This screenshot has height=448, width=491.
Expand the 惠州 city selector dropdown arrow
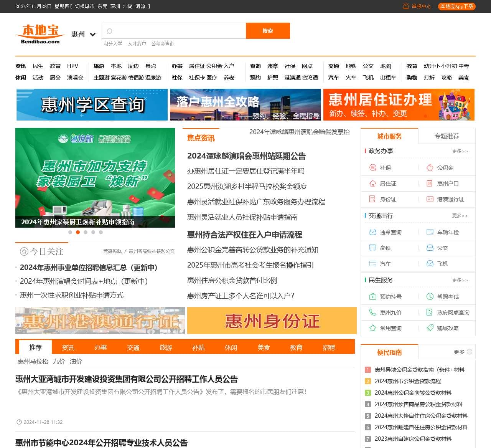[92, 35]
